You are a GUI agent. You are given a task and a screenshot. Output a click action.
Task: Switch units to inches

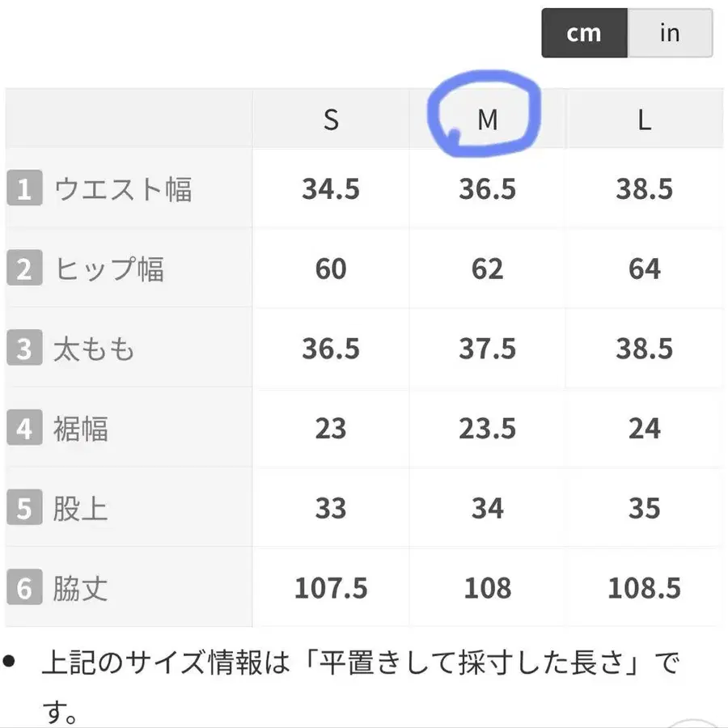[x=670, y=33]
